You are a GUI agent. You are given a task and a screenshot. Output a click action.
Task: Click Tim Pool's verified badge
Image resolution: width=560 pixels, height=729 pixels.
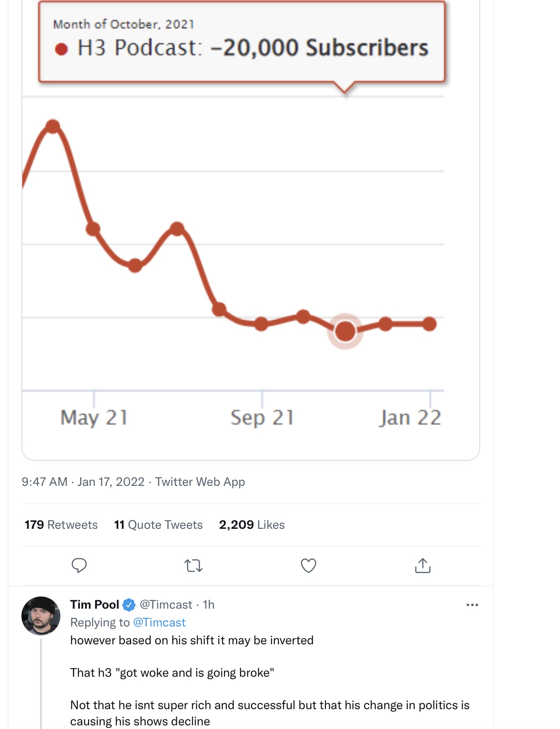coord(129,605)
